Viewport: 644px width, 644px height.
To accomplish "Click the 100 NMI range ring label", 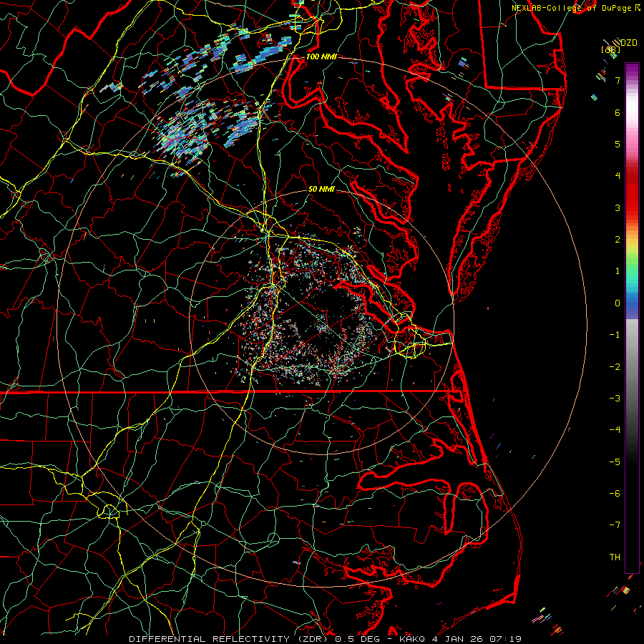I will [x=321, y=57].
